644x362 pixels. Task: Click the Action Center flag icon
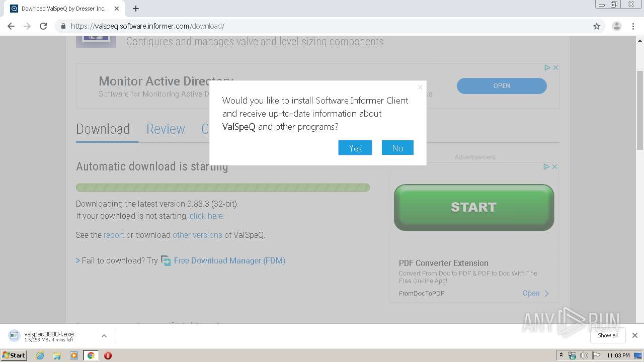point(596,355)
